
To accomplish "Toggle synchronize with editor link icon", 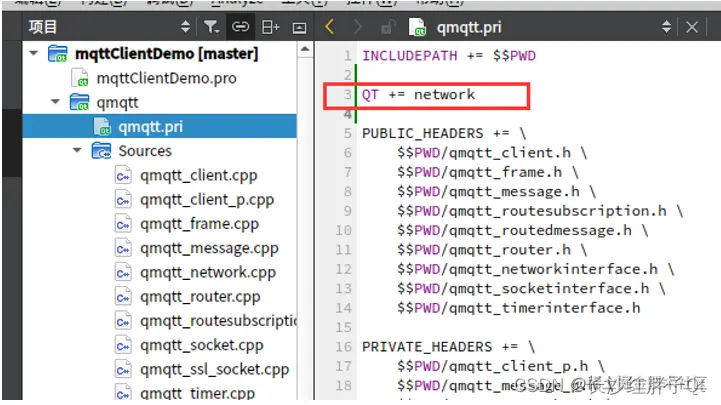I will (240, 27).
